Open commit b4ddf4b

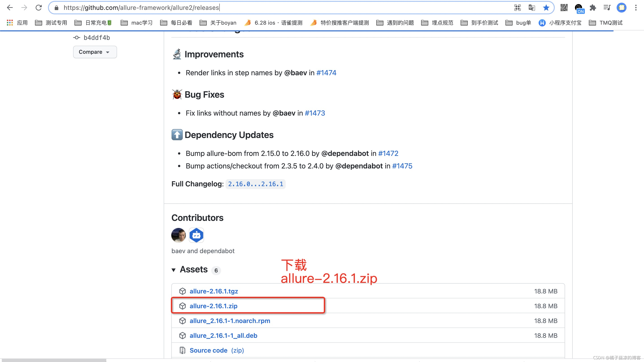tap(97, 38)
